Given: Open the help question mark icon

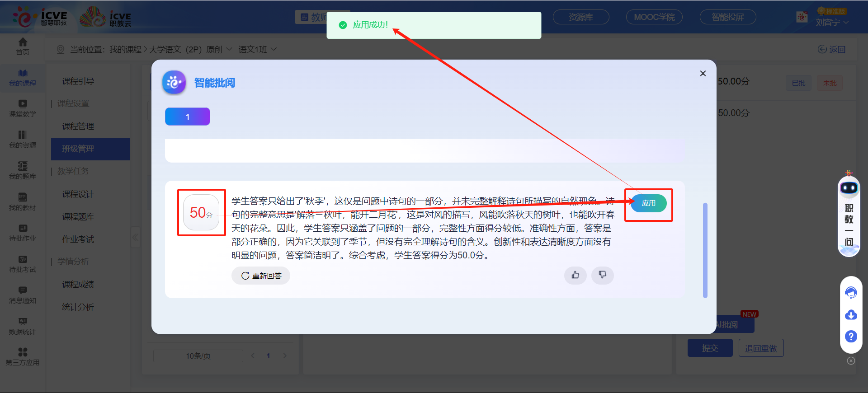Looking at the screenshot, I should (851, 337).
